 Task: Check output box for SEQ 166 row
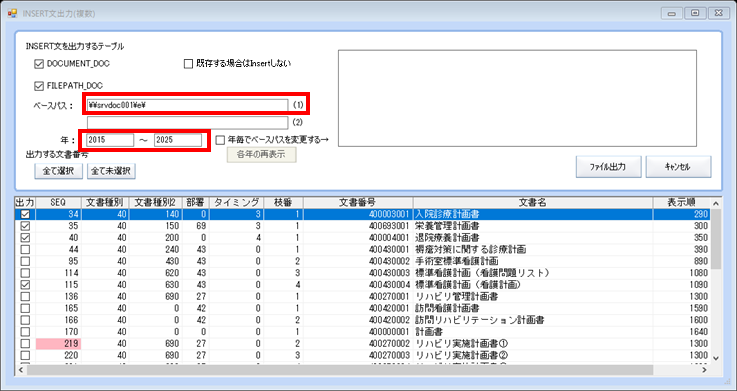[x=25, y=320]
